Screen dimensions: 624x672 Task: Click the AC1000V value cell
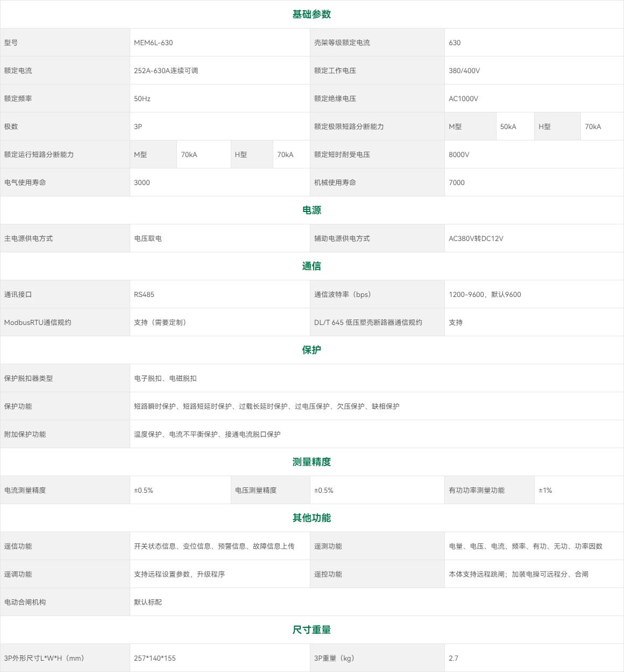tap(464, 99)
